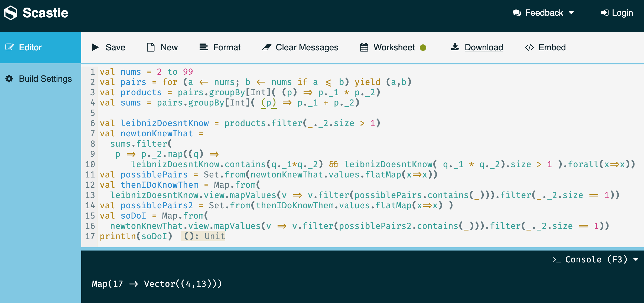Click the New document icon
The height and width of the screenshot is (303, 644).
(151, 47)
